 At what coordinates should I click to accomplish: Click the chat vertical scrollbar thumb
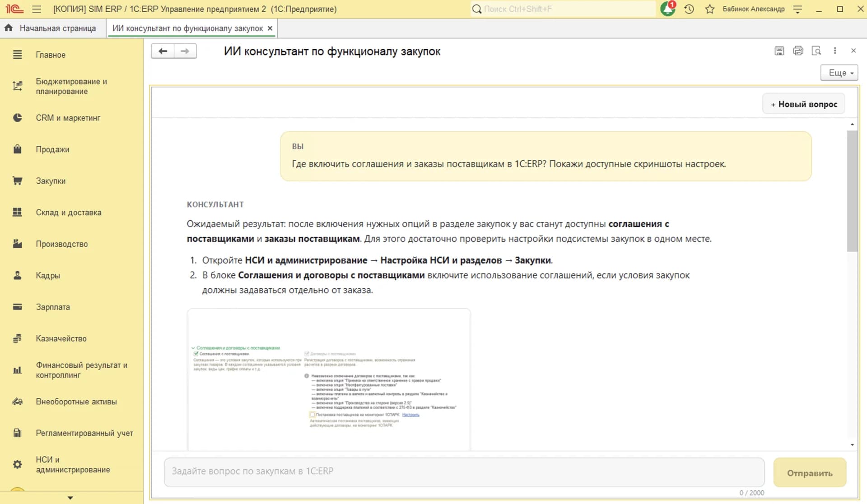tap(852, 191)
